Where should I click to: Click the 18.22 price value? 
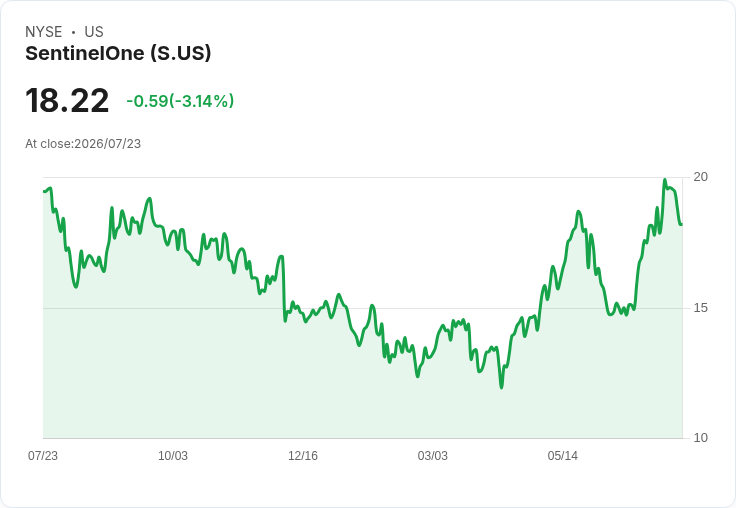pyautogui.click(x=67, y=100)
